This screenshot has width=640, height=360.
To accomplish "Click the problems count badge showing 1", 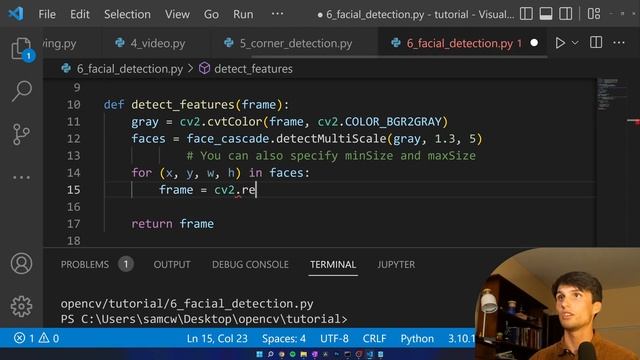I will (126, 264).
